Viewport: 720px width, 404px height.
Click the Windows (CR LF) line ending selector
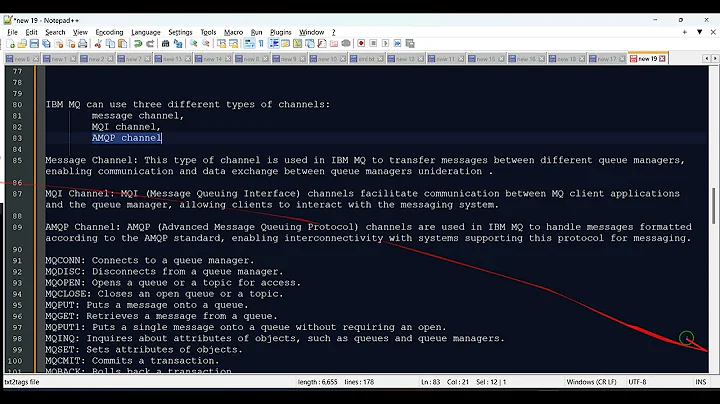coord(591,382)
